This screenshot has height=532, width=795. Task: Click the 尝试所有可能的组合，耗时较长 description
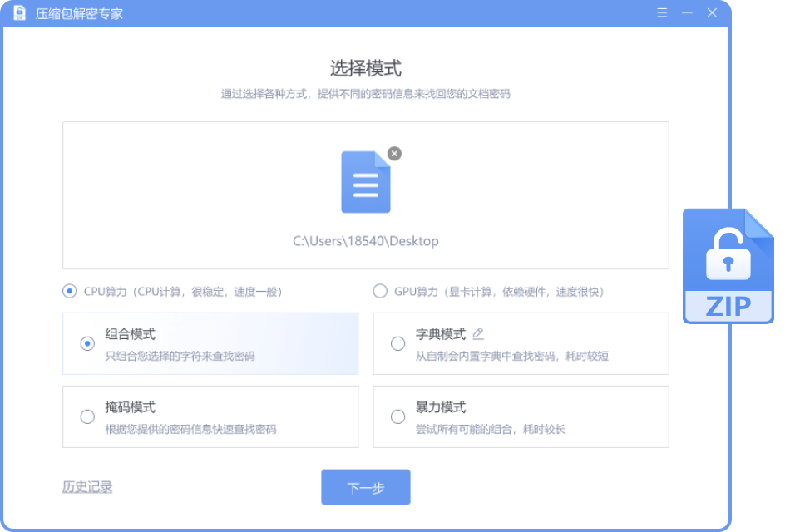491,429
